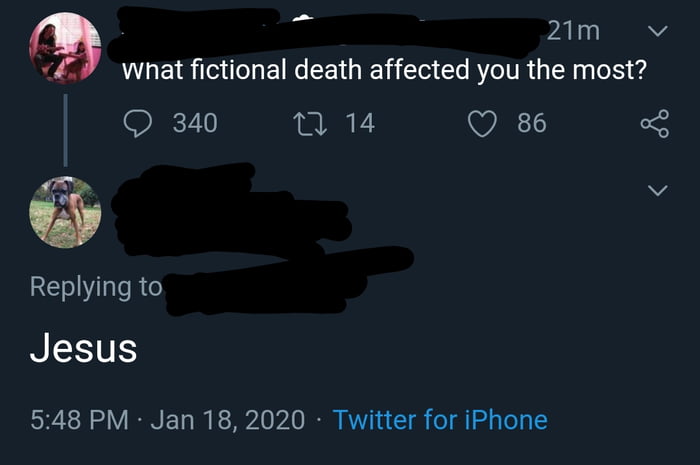This screenshot has height=465, width=700.
Task: Click the reply speech bubble icon
Action: tap(138, 123)
